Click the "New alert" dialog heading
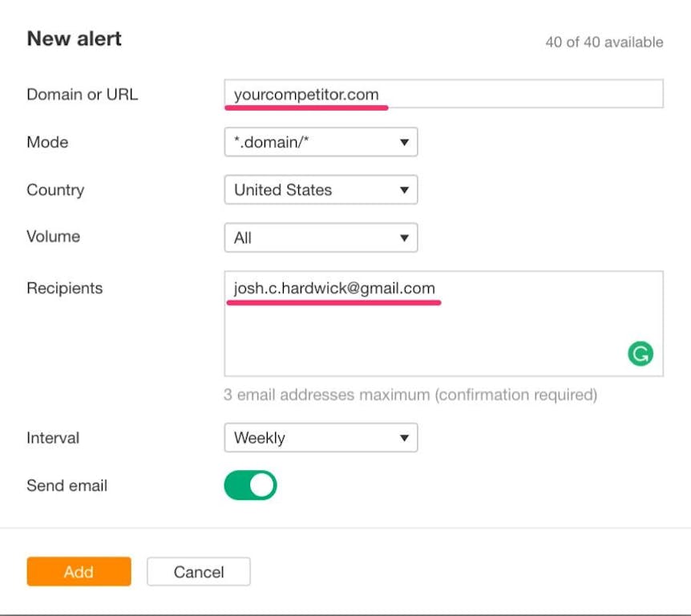Image resolution: width=691 pixels, height=616 pixels. (x=75, y=38)
